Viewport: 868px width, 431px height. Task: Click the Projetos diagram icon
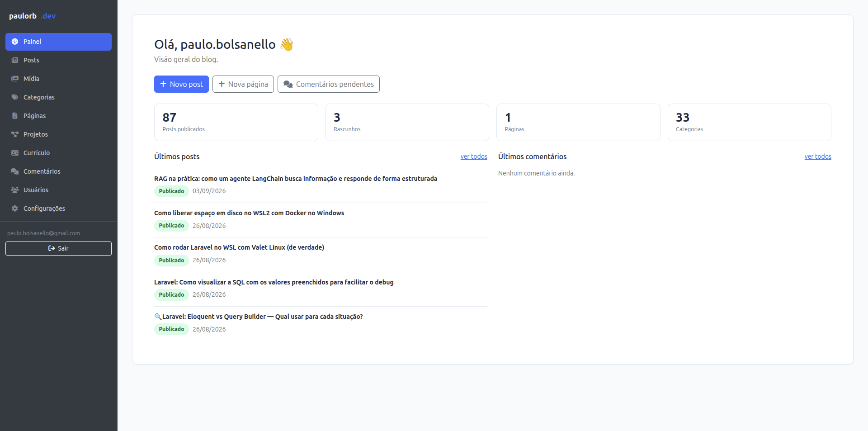click(15, 134)
